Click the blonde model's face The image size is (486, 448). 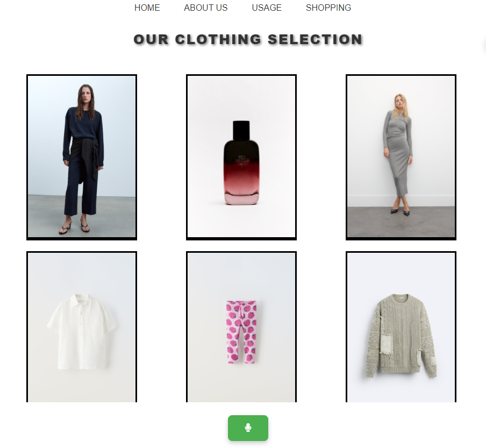398,102
